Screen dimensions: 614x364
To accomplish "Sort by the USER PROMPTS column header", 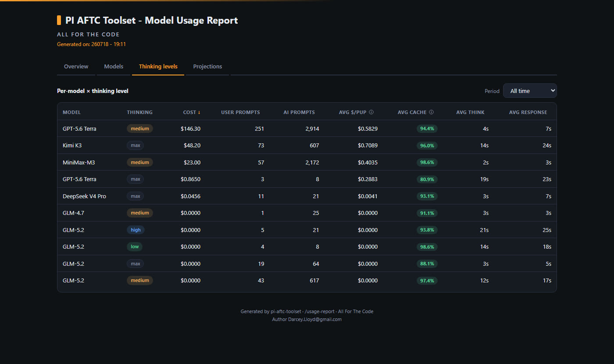I will click(240, 112).
